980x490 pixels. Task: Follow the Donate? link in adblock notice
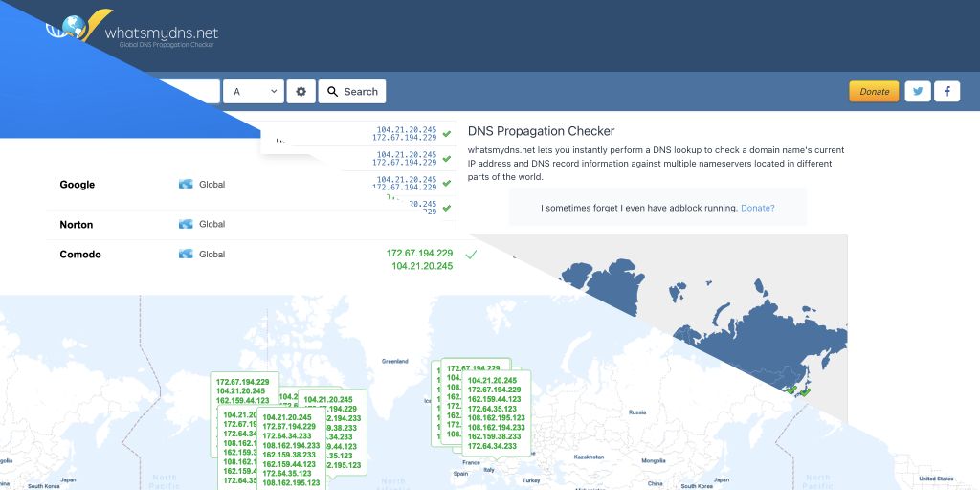coord(758,208)
